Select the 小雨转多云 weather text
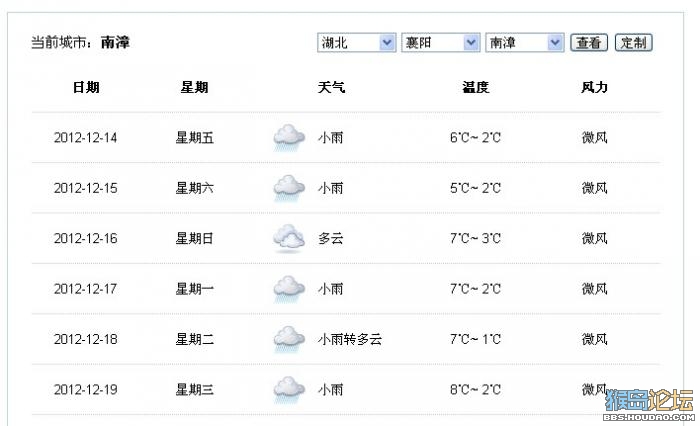700x426 pixels. coord(350,339)
